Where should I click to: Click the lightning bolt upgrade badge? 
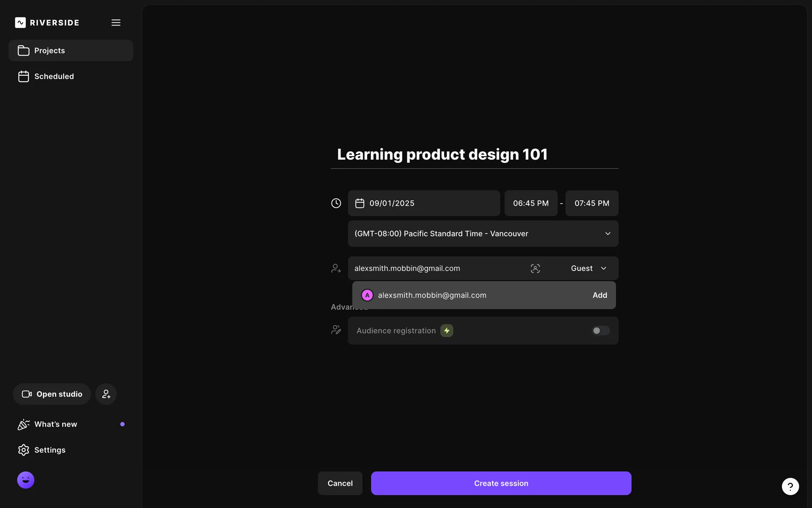447,331
